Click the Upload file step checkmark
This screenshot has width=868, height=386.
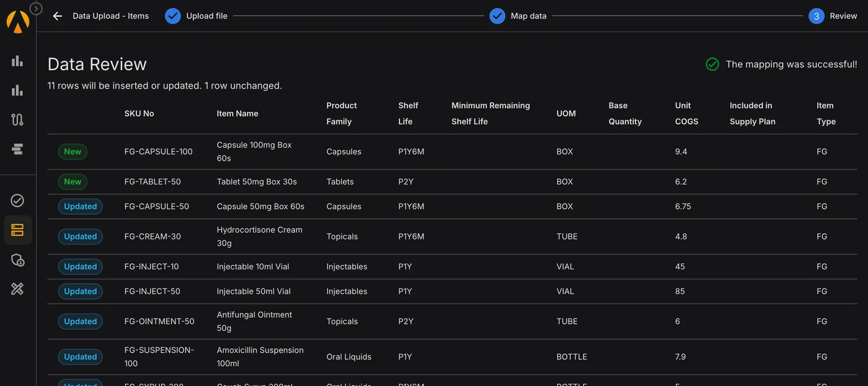tap(173, 16)
